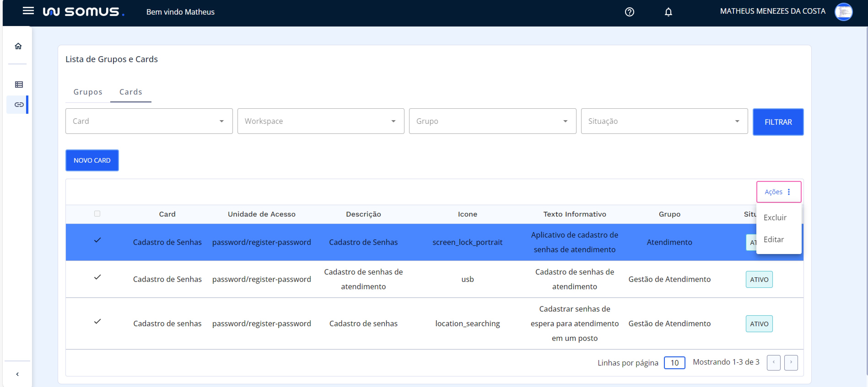Click the user avatar picture

pyautogui.click(x=843, y=12)
